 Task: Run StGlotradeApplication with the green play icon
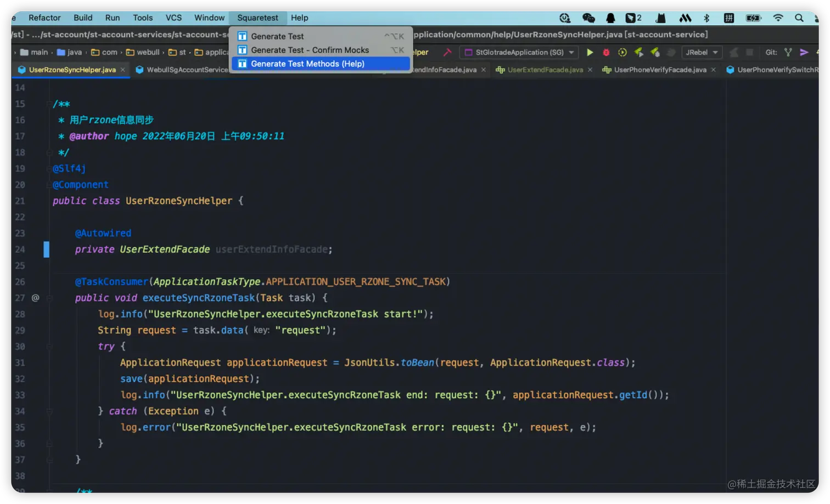point(590,53)
